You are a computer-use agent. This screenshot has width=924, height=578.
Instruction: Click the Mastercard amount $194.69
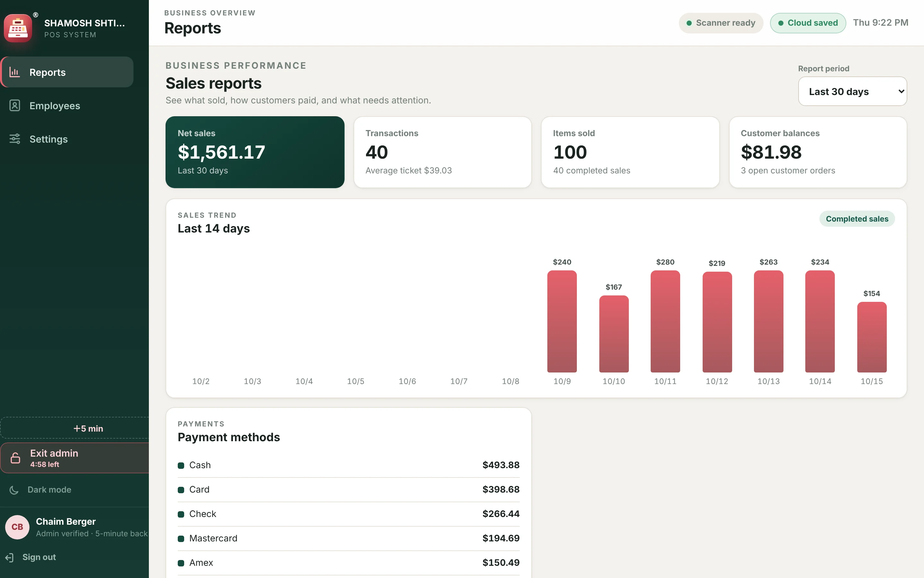tap(501, 538)
